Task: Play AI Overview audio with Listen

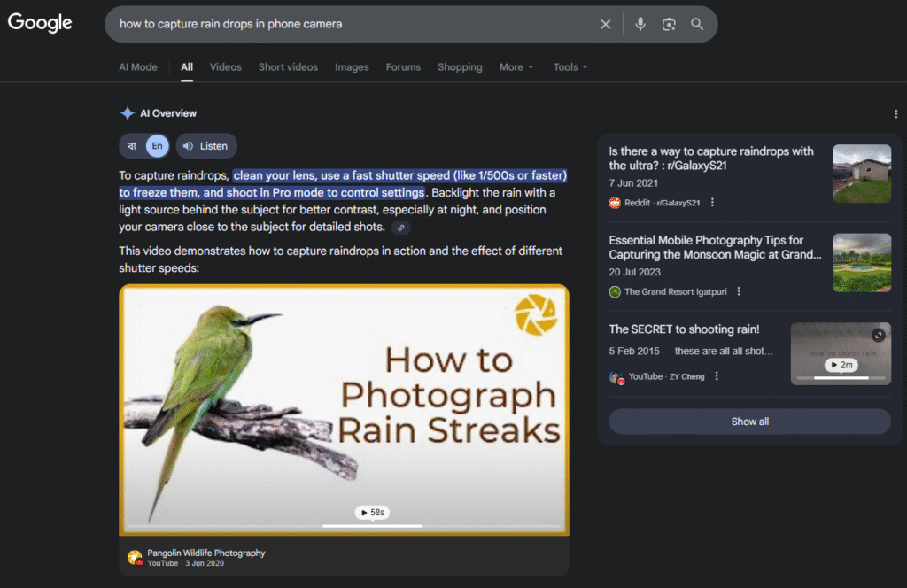Action: pyautogui.click(x=205, y=146)
